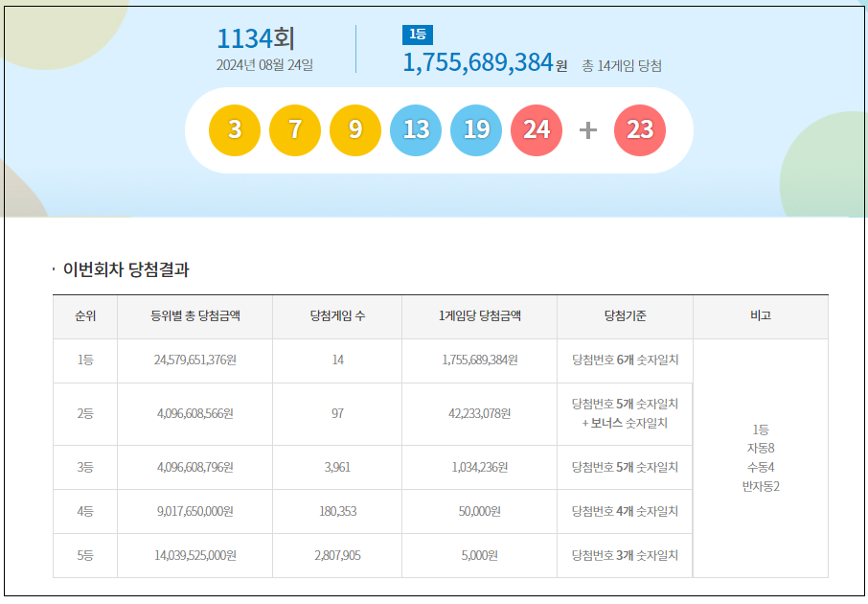
Task: Click the 당첨기준 column header
Action: coord(625,315)
